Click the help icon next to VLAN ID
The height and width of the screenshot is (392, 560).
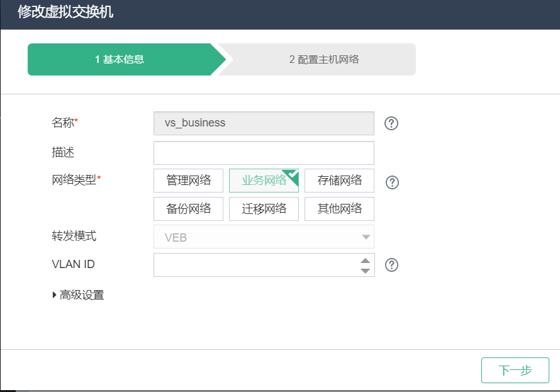(391, 265)
